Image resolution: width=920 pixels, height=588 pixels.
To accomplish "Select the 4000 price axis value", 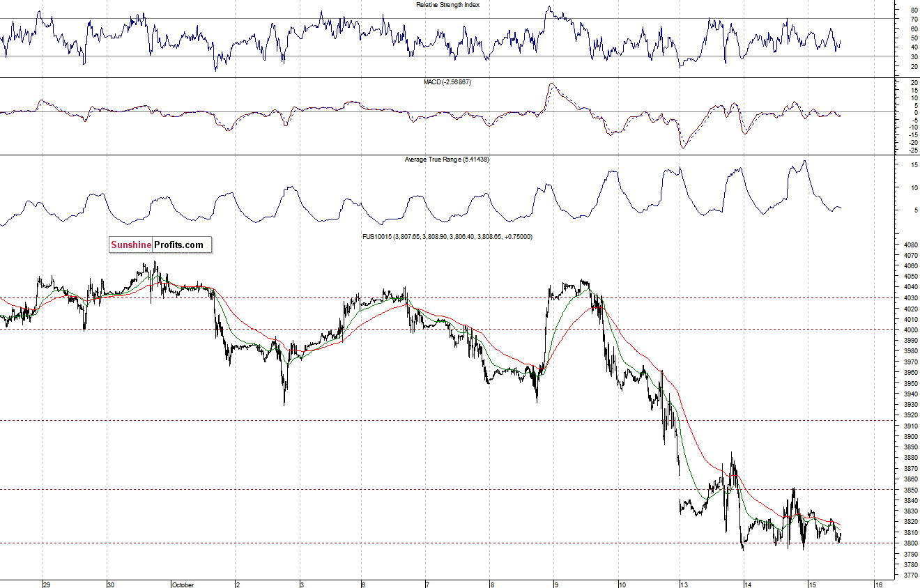I will tap(910, 330).
